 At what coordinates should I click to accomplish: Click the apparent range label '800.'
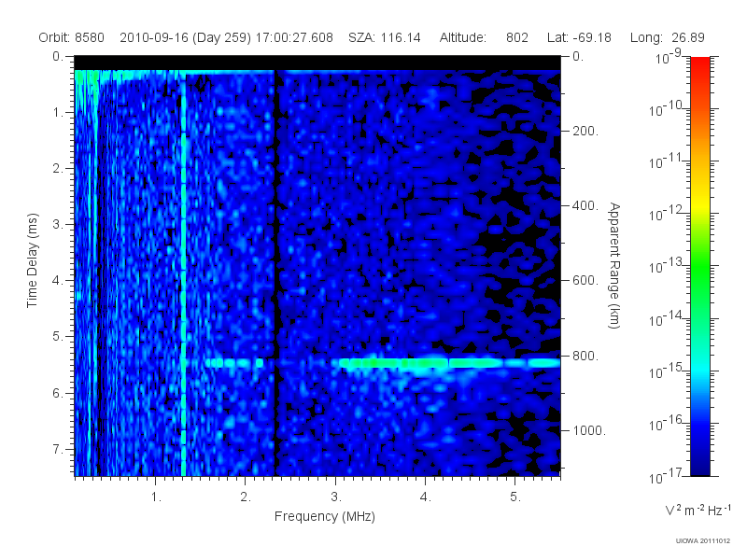click(x=585, y=356)
